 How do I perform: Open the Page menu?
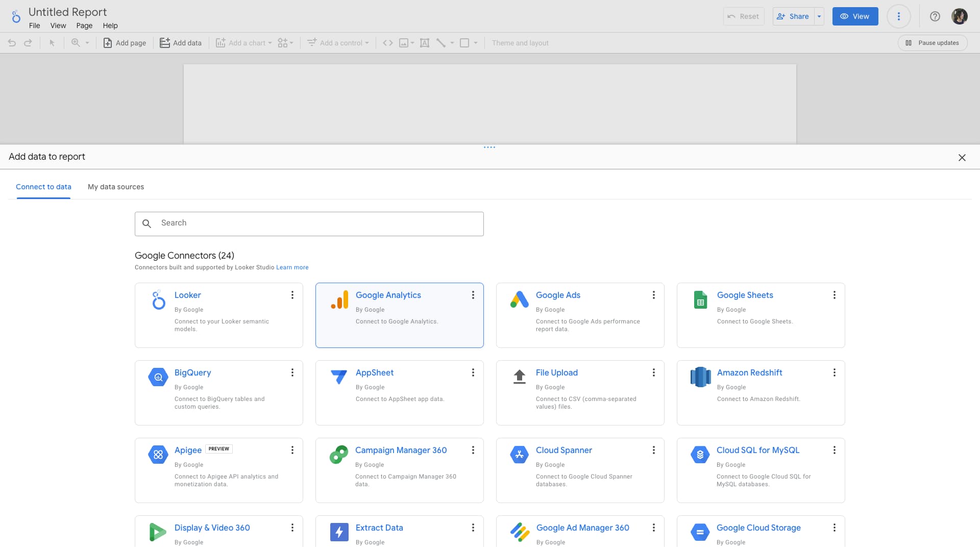coord(84,26)
